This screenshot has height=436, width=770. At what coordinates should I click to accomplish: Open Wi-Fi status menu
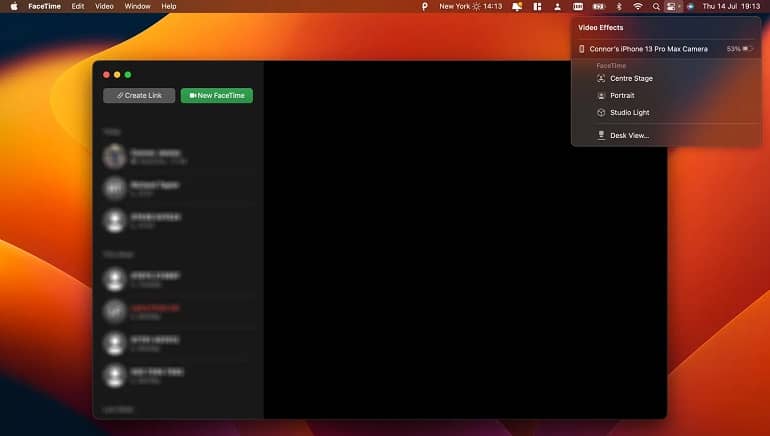pyautogui.click(x=637, y=6)
